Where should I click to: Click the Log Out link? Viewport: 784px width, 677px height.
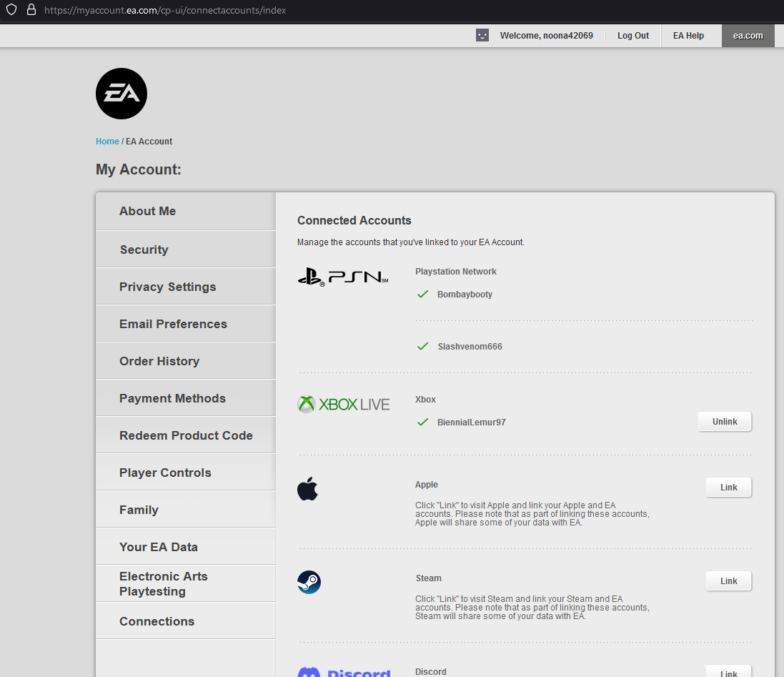(x=633, y=36)
